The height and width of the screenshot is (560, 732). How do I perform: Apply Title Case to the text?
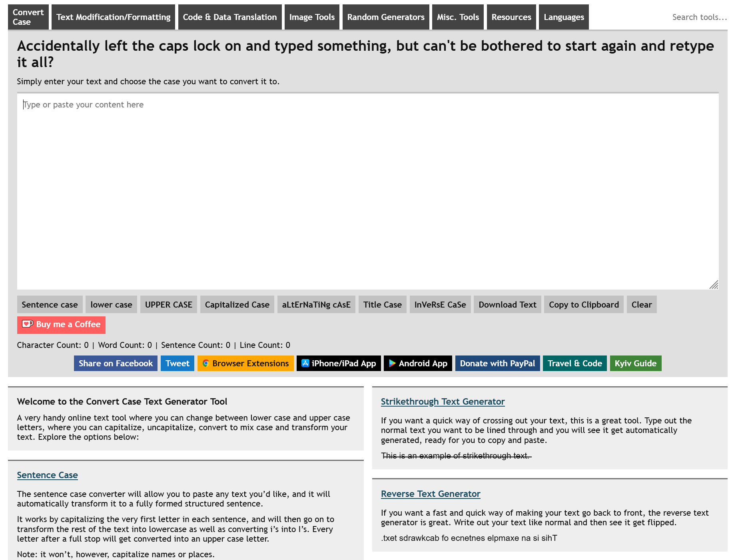click(383, 305)
